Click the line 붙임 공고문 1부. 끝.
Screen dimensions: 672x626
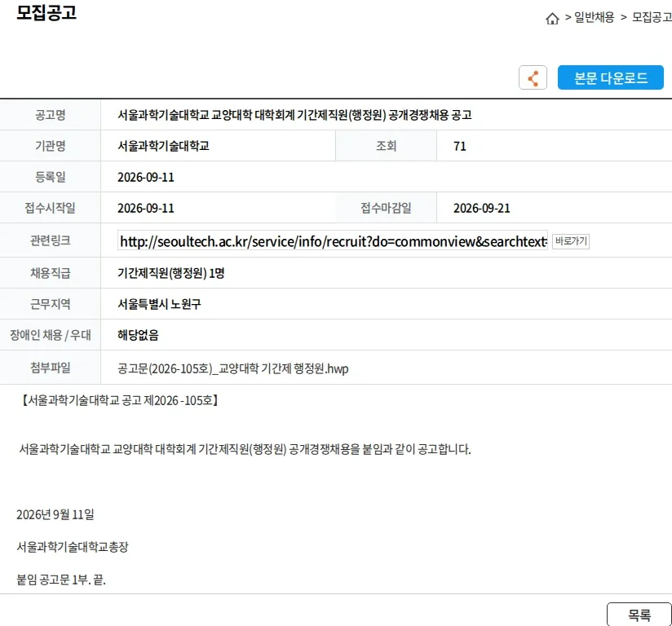(x=61, y=580)
